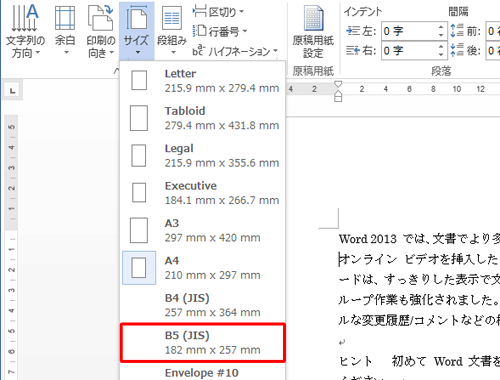Screen dimensions: 500x380
Task: Open the ハイフネーション hyphenation dropdown
Action: pyautogui.click(x=235, y=51)
